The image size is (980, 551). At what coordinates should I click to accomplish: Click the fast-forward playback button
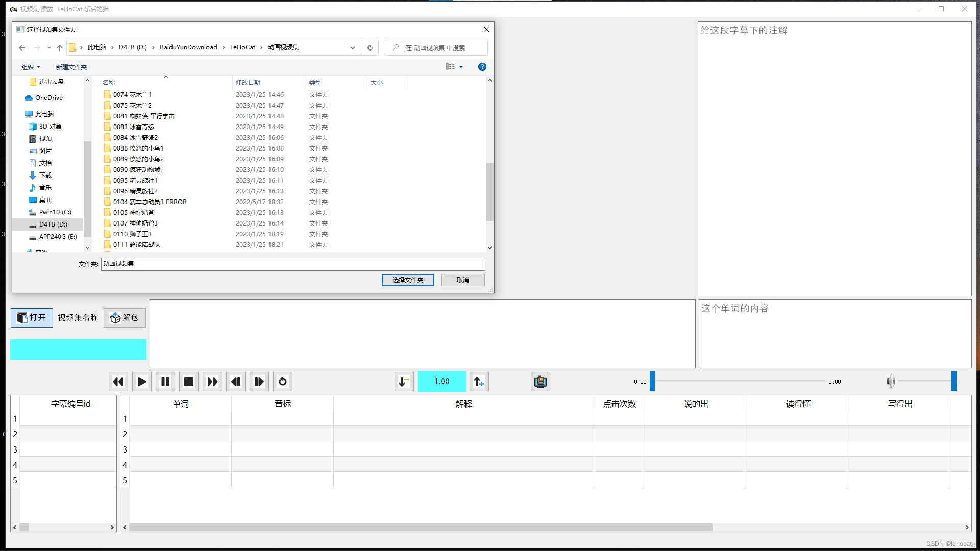click(x=212, y=382)
